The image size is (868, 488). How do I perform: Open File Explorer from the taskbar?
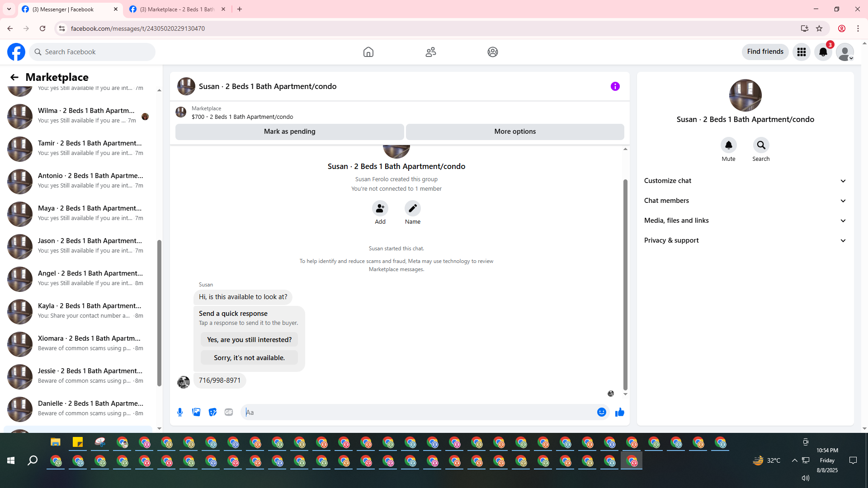55,442
